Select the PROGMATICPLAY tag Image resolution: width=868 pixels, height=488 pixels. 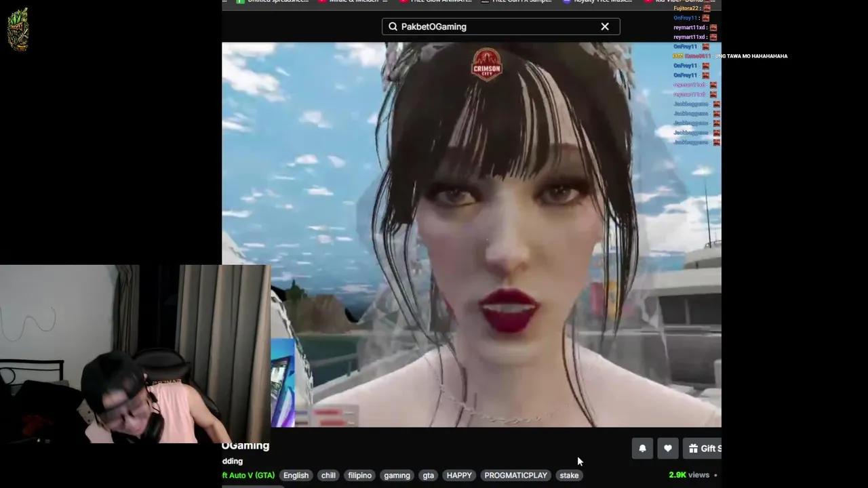tap(515, 475)
